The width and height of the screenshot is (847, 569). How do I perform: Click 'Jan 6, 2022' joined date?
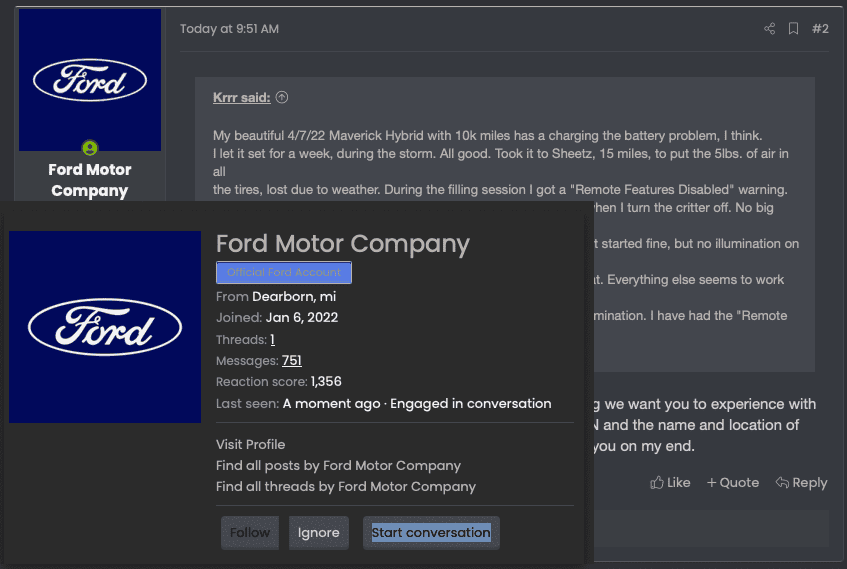click(302, 318)
